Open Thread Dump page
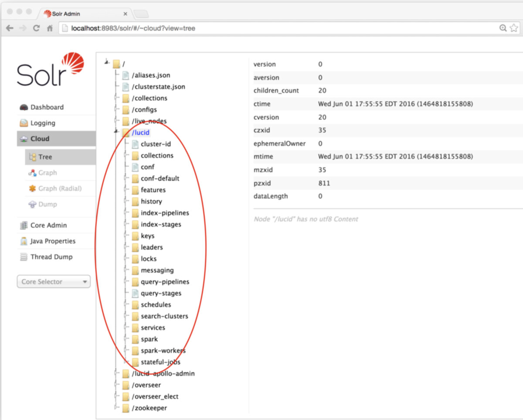The height and width of the screenshot is (420, 523). click(51, 257)
